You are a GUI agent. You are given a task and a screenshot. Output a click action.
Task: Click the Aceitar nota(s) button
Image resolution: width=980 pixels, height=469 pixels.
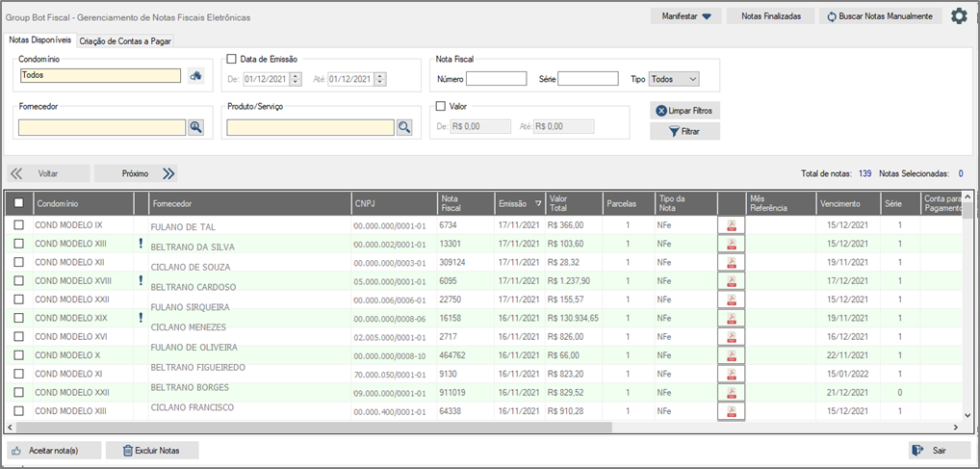click(x=53, y=451)
